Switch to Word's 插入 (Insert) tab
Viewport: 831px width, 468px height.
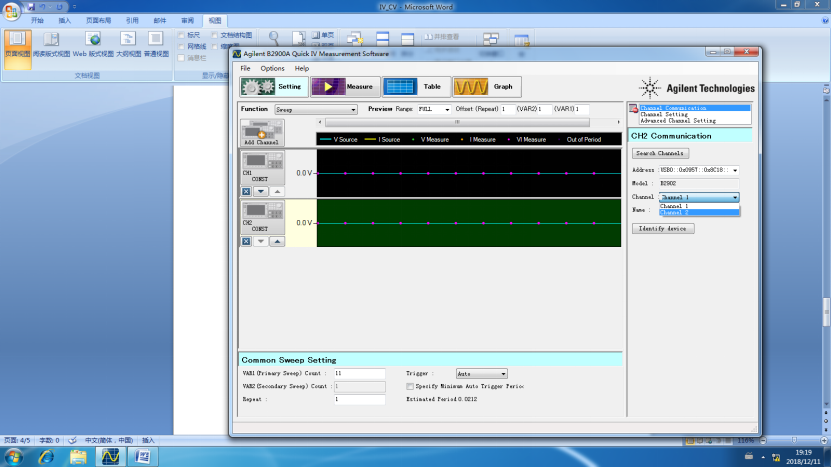65,21
